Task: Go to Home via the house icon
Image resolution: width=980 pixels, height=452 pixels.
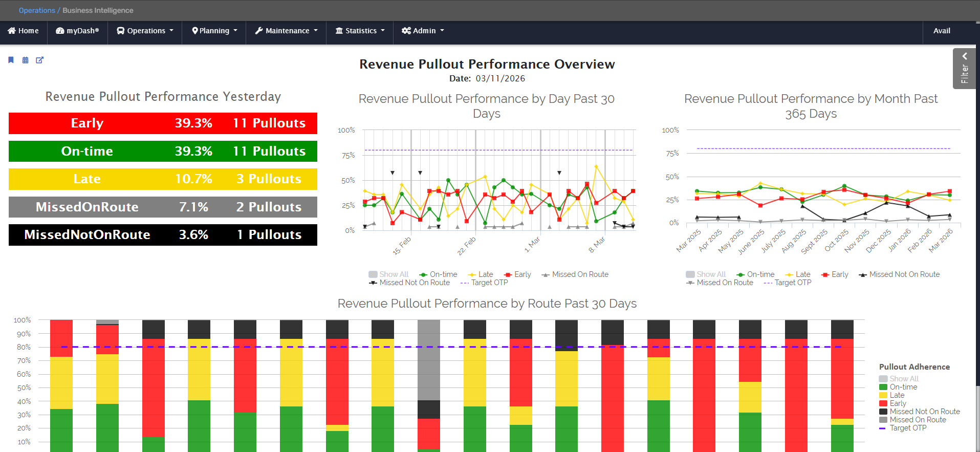Action: pyautogui.click(x=12, y=31)
